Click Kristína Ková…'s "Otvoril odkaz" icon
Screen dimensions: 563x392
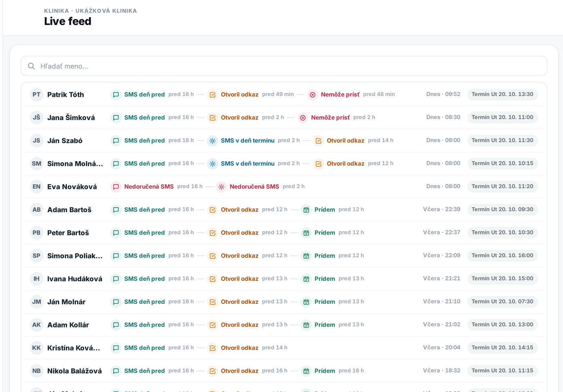pyautogui.click(x=213, y=348)
